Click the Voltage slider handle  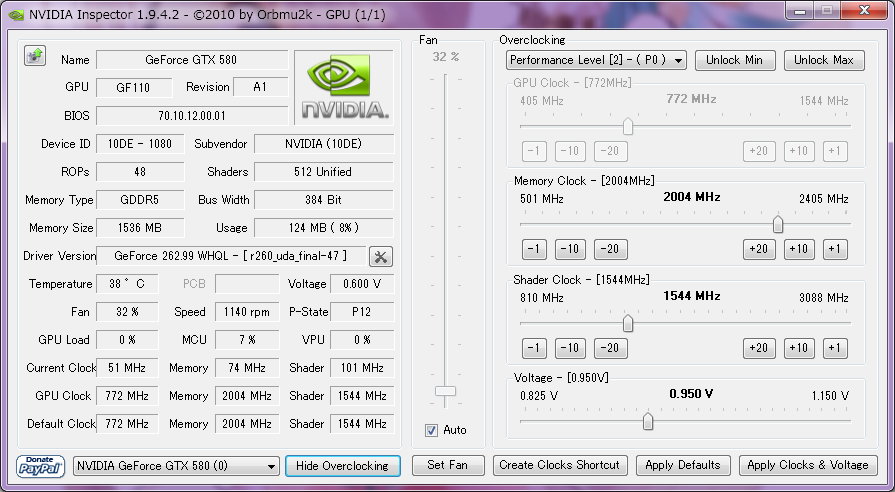648,422
